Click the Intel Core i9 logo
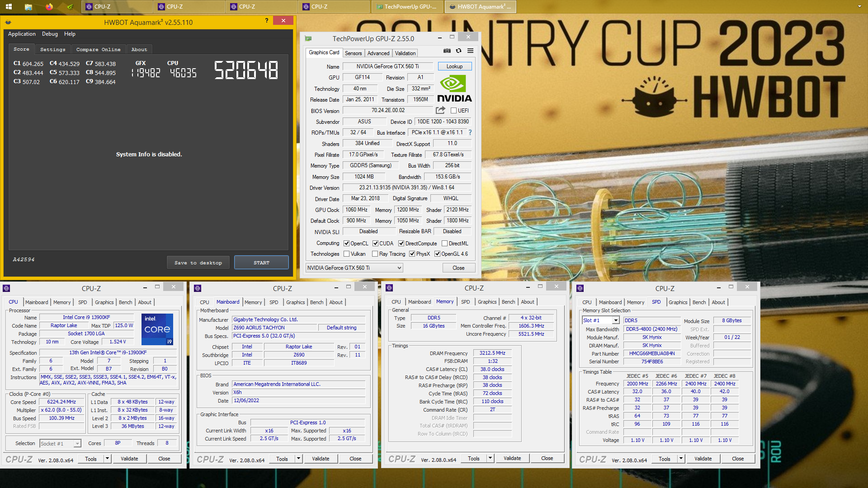This screenshot has height=488, width=868. [x=157, y=329]
